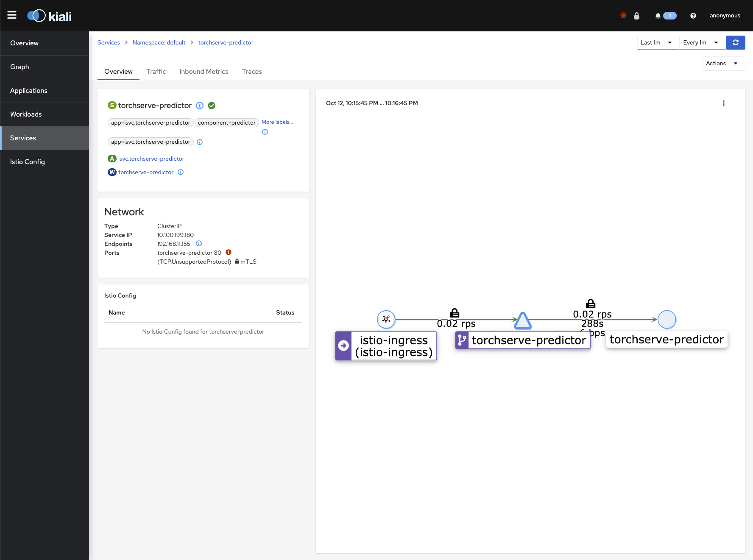753x560 pixels.
Task: Go to Istio Config in sidebar
Action: pos(28,162)
